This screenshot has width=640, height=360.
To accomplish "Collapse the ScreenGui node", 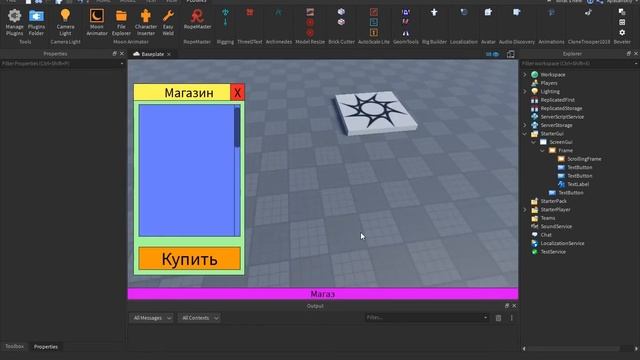I will (x=533, y=142).
